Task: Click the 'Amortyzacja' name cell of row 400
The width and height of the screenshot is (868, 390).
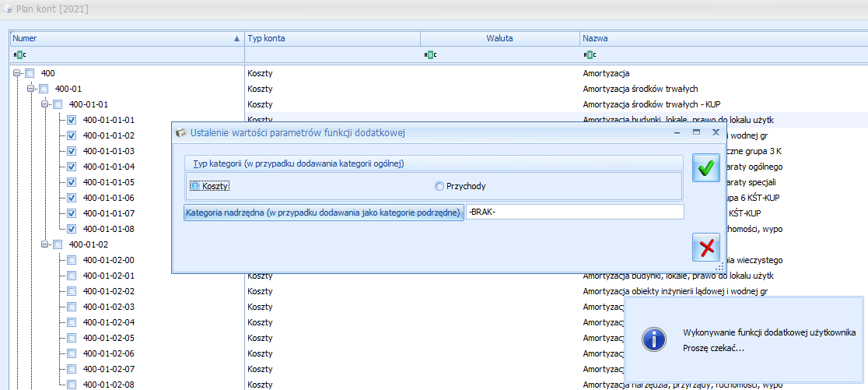Action: click(x=606, y=73)
